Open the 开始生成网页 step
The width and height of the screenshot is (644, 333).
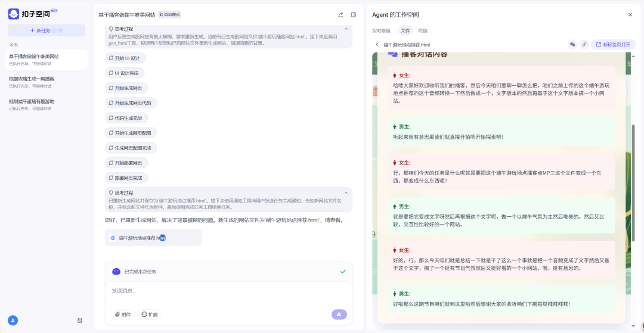126,88
